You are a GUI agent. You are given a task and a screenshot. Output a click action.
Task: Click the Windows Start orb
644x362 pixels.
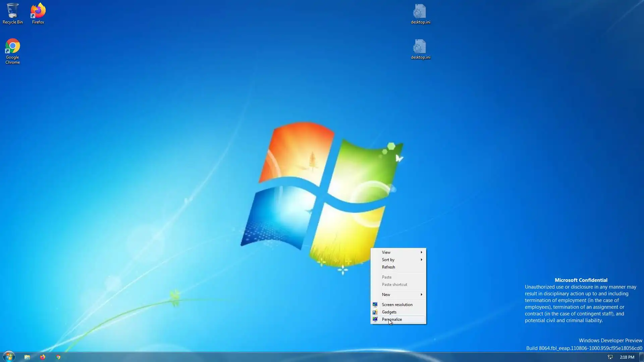click(x=9, y=357)
